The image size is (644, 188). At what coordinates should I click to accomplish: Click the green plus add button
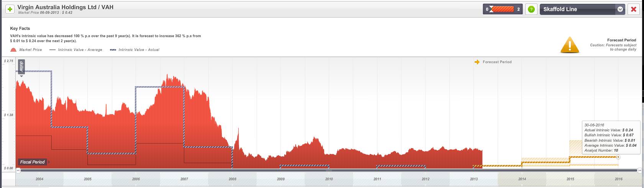click(x=10, y=9)
